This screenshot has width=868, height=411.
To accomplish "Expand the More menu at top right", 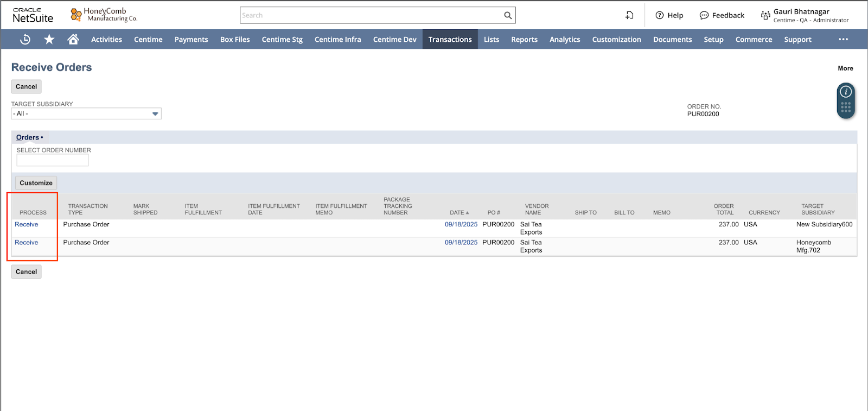I will [845, 68].
